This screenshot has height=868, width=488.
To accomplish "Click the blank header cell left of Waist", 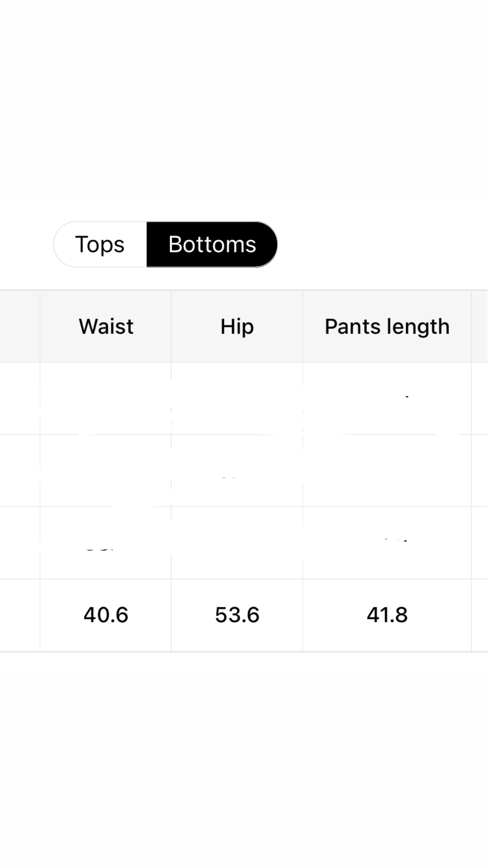I will tap(20, 326).
